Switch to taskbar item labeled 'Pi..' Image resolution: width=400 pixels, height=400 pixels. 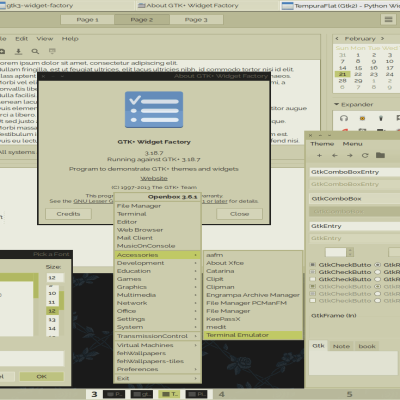pyautogui.click(x=196, y=394)
